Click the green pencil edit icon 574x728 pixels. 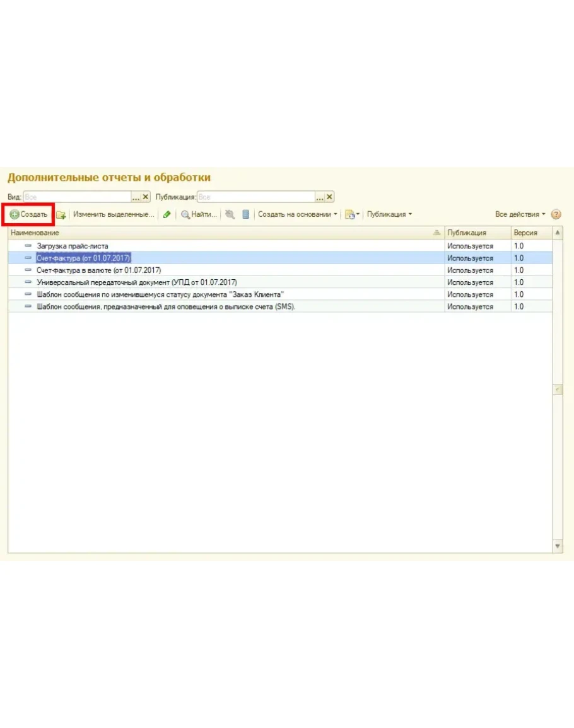coord(167,215)
